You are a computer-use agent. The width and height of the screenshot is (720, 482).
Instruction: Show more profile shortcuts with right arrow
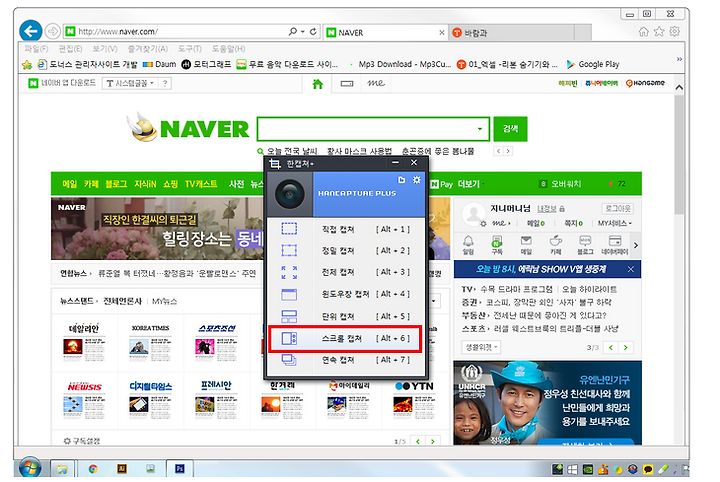click(636, 246)
